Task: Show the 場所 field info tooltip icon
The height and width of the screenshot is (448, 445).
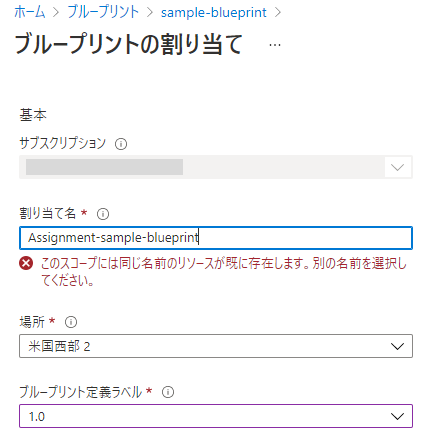Action: pyautogui.click(x=71, y=322)
